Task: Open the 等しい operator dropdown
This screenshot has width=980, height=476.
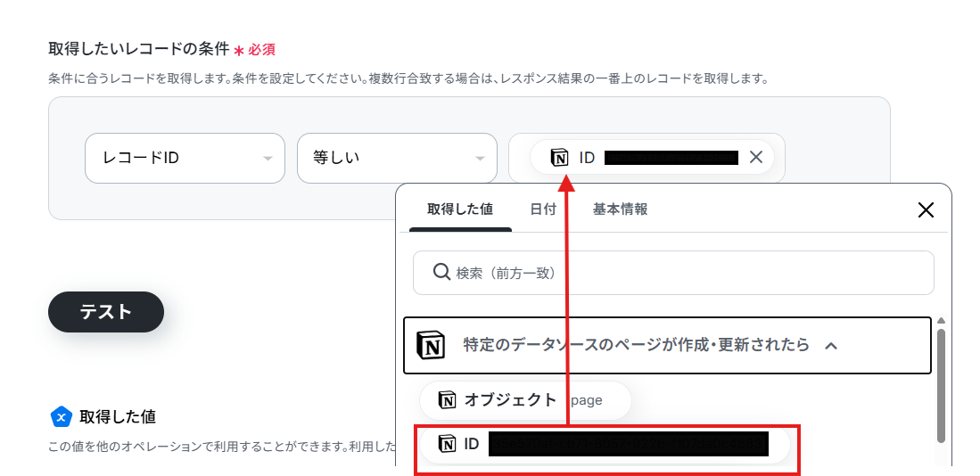Action: (x=397, y=158)
